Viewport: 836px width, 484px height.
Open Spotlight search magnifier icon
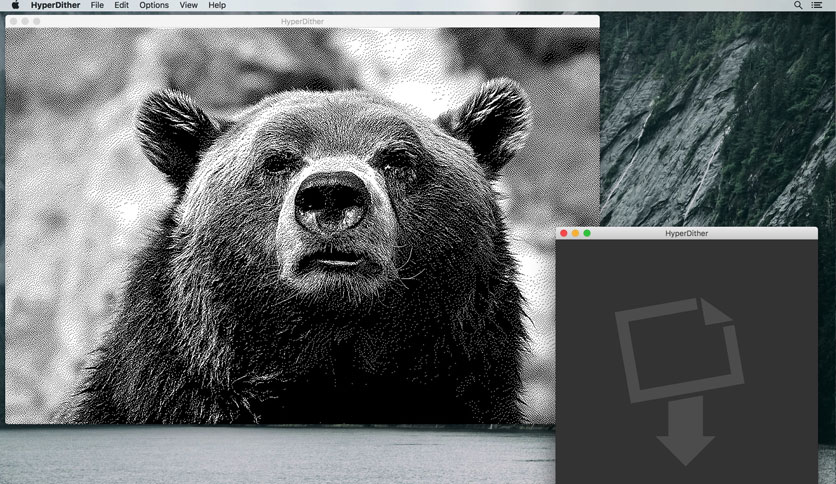(798, 5)
